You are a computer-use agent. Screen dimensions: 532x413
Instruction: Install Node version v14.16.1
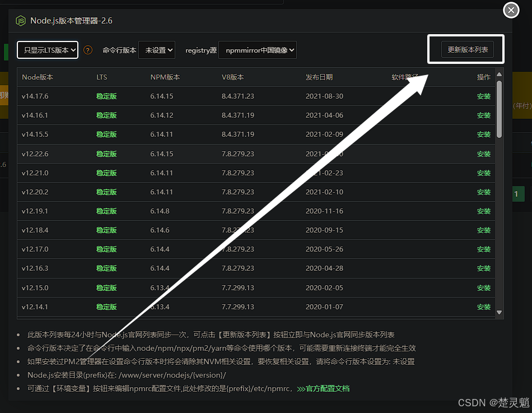[x=483, y=115]
